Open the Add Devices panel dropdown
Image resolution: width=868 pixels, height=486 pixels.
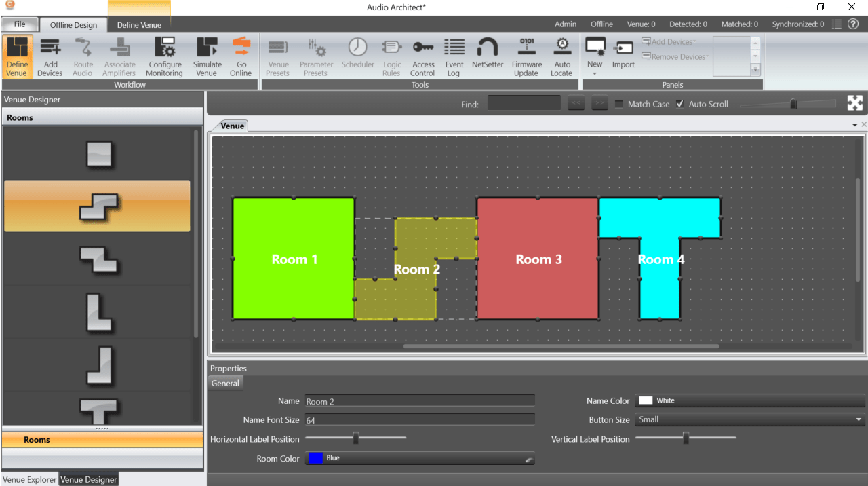click(x=669, y=41)
